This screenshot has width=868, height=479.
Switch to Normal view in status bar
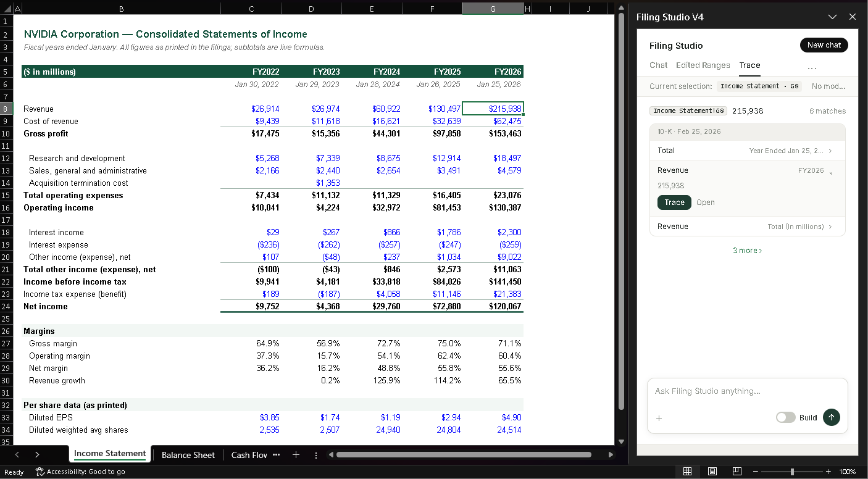click(x=687, y=472)
